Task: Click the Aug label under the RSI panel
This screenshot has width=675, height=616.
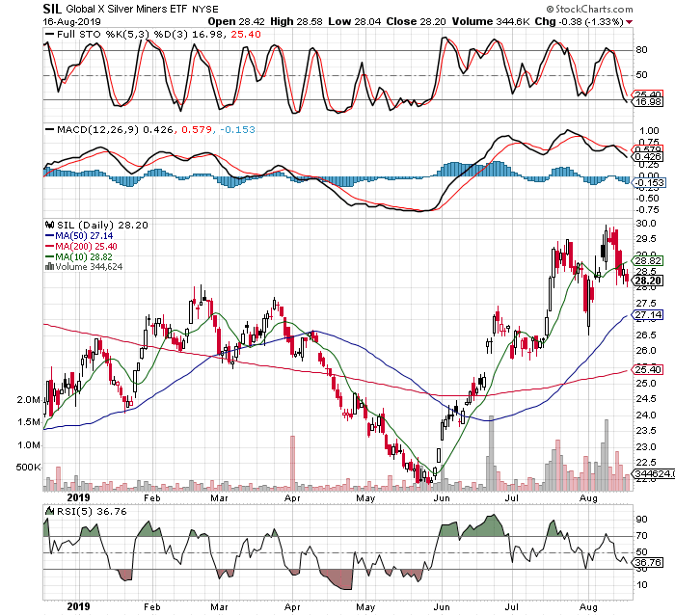Action: [x=588, y=607]
